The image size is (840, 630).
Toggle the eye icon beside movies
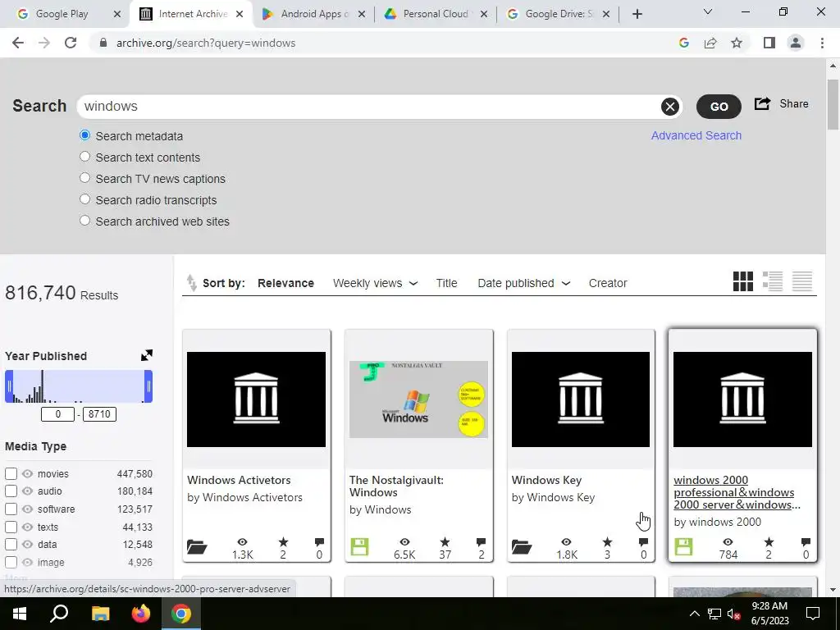click(x=27, y=473)
